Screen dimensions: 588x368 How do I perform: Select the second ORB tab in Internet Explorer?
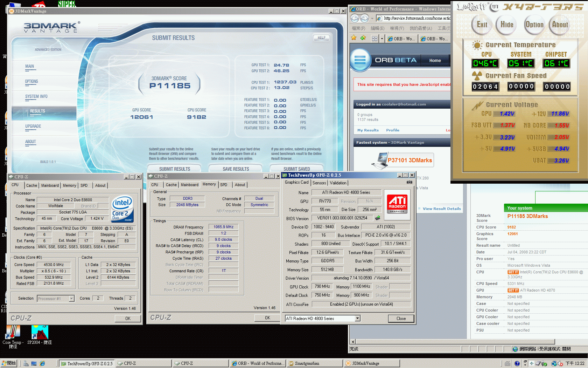click(x=434, y=39)
